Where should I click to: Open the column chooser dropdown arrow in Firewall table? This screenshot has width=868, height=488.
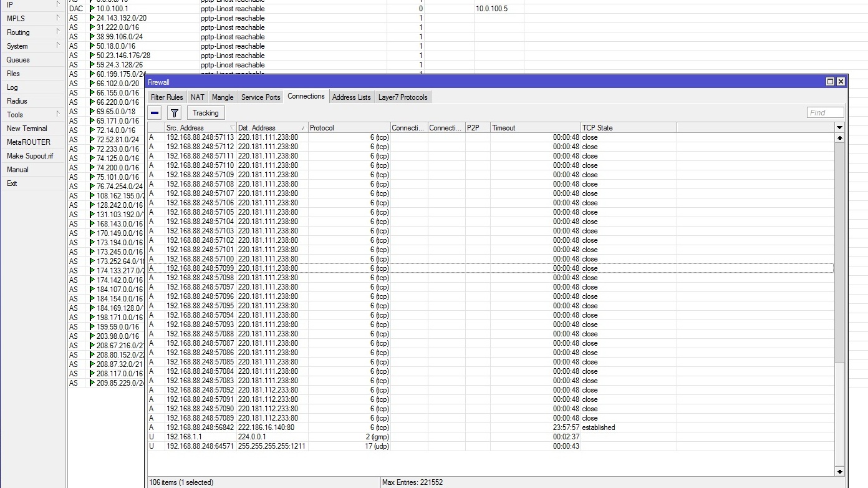[x=839, y=127]
